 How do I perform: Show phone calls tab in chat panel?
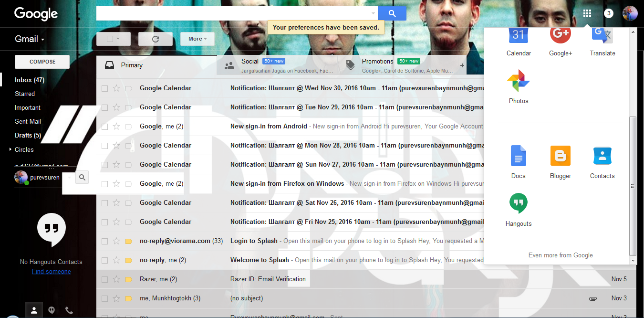(x=69, y=310)
